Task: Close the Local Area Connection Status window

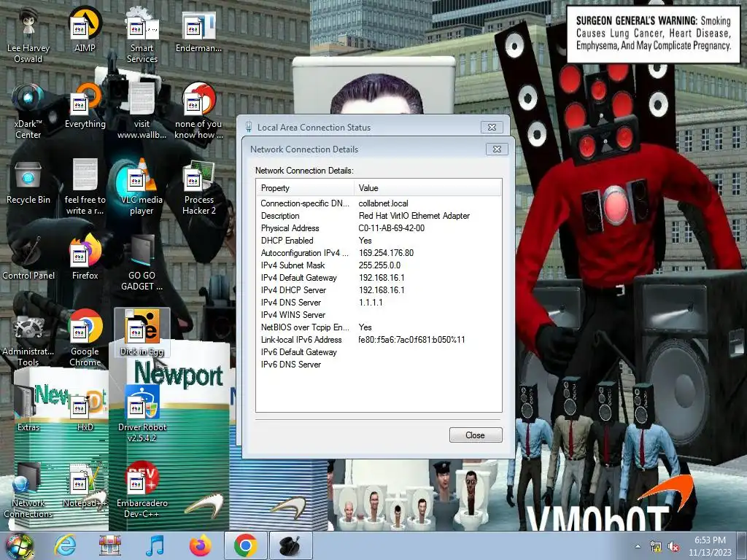Action: (492, 127)
